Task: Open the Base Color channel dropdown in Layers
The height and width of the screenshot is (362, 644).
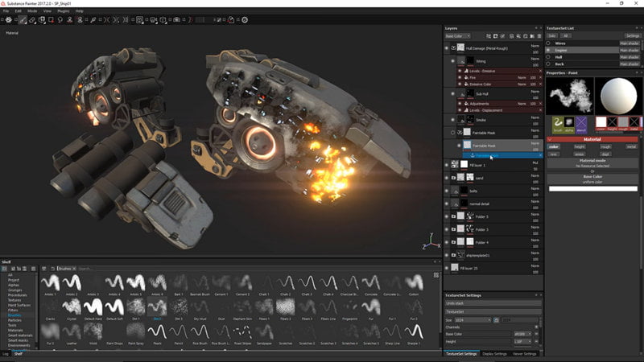Action: click(x=458, y=36)
